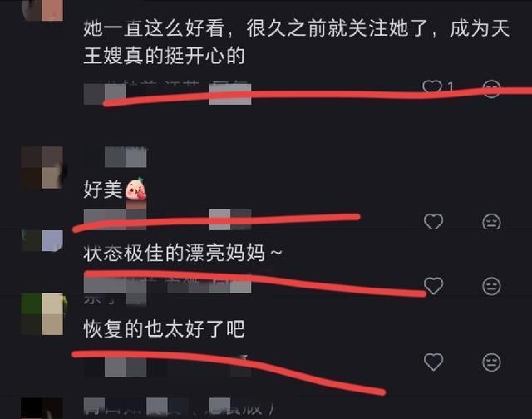Tap the peach emoji sticker after "好美"
The width and height of the screenshot is (532, 419).
(135, 190)
